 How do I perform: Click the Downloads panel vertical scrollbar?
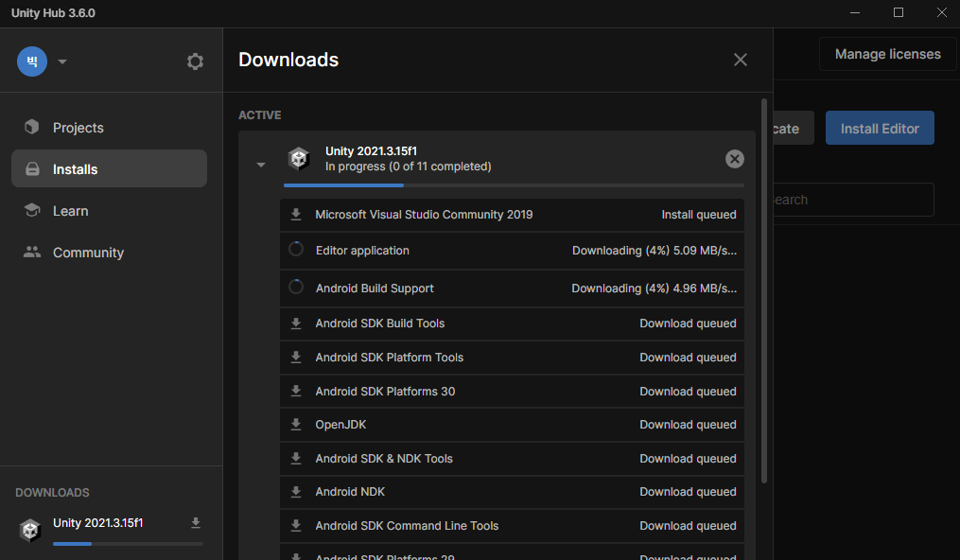(x=763, y=290)
